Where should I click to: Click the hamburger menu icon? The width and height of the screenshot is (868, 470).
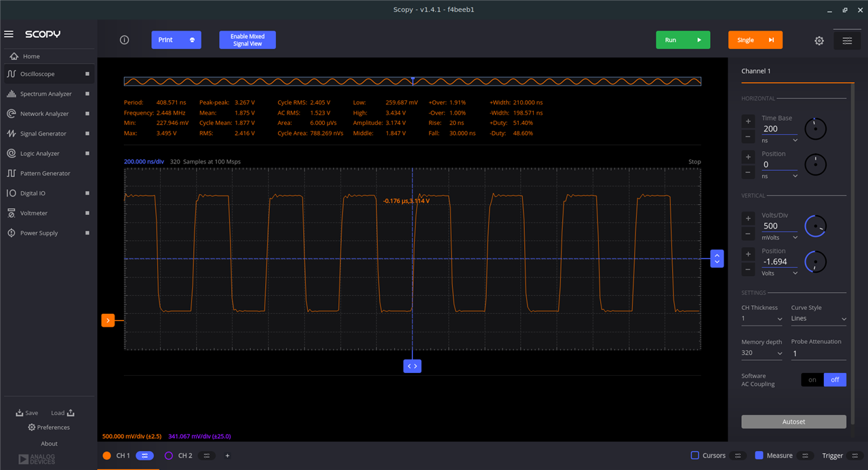(9, 34)
